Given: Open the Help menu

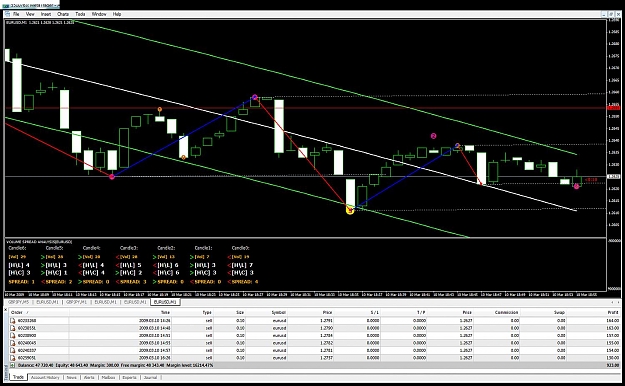Looking at the screenshot, I should [117, 14].
